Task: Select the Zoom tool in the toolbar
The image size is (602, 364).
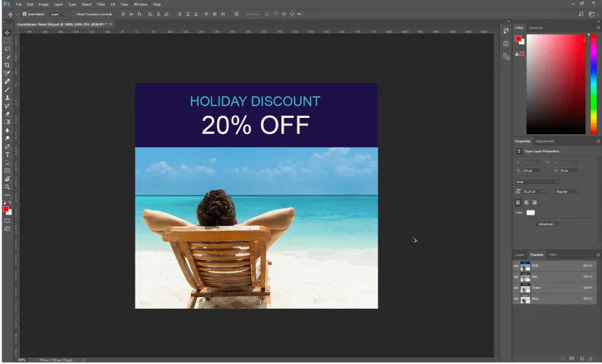Action: tap(7, 187)
